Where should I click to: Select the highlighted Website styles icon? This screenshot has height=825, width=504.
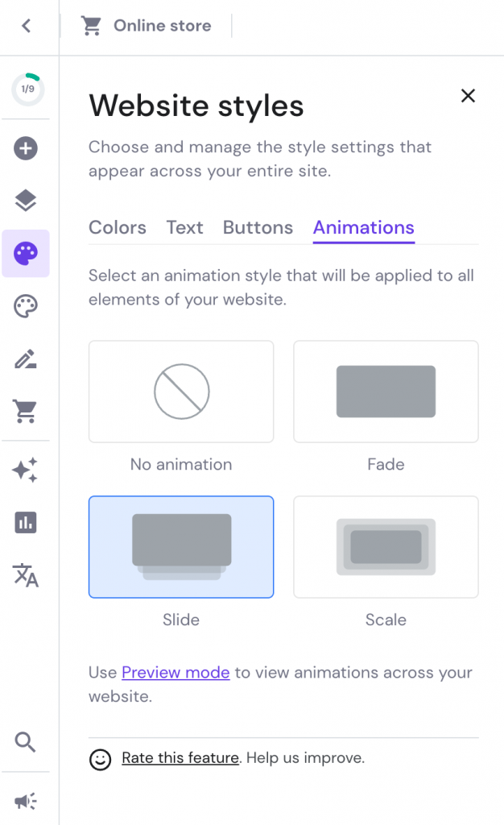click(25, 253)
